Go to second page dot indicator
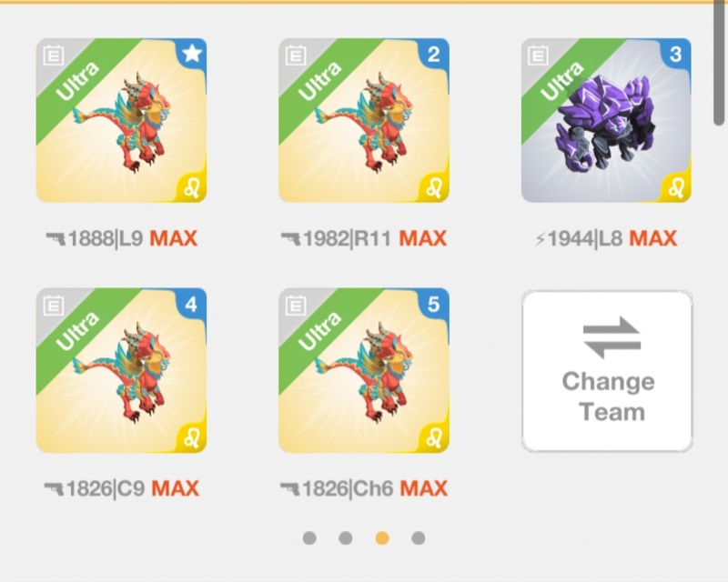 tap(346, 538)
